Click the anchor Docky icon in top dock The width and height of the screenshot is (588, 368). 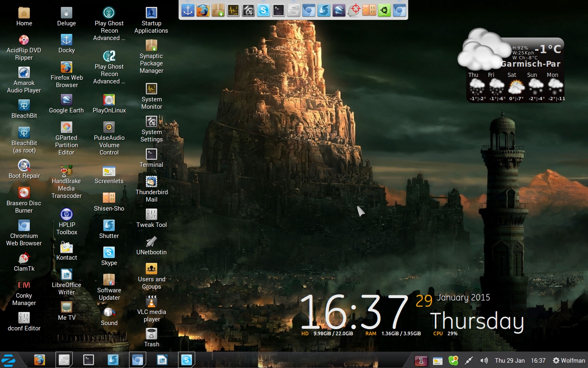pyautogui.click(x=188, y=10)
